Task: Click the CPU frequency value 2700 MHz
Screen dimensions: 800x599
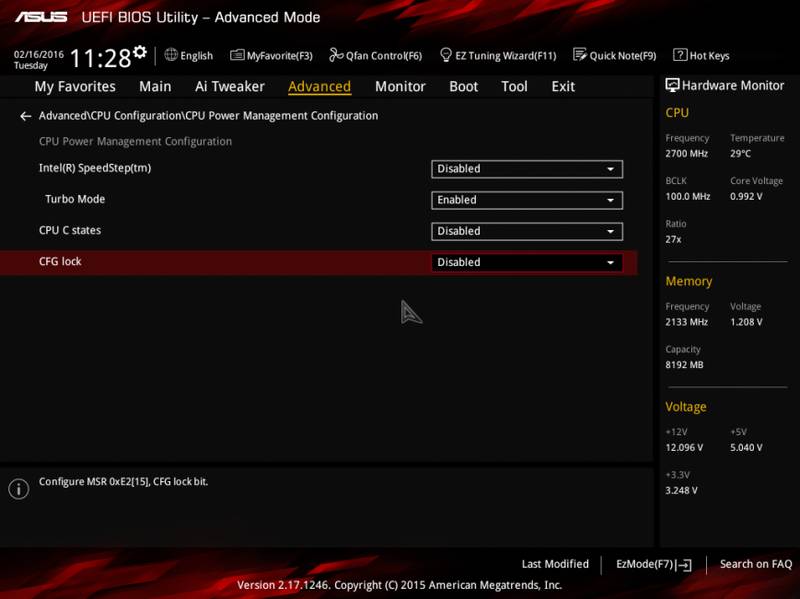Action: [x=687, y=154]
